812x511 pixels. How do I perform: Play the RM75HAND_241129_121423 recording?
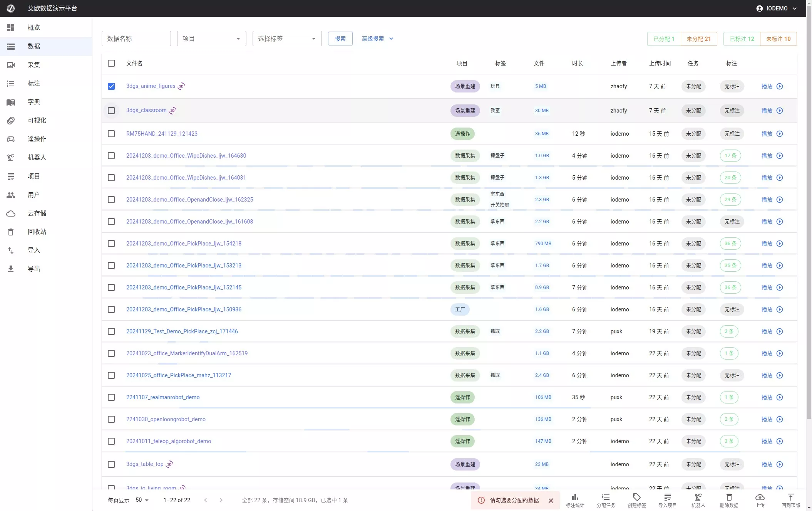point(780,134)
